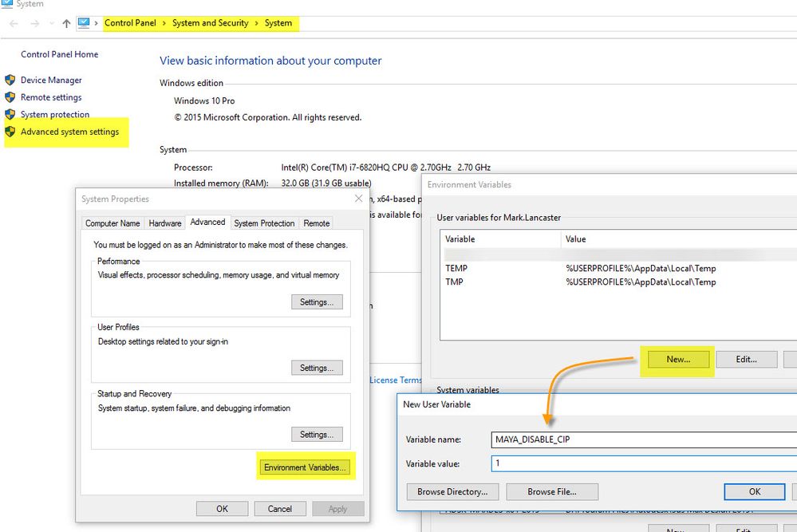The width and height of the screenshot is (797, 532).
Task: Switch to the Hardware tab
Action: point(164,223)
